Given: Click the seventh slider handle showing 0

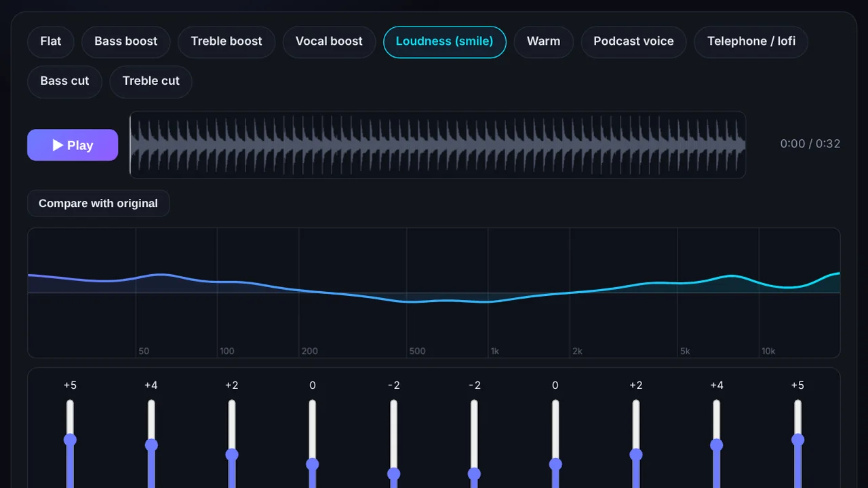Looking at the screenshot, I should tap(555, 464).
